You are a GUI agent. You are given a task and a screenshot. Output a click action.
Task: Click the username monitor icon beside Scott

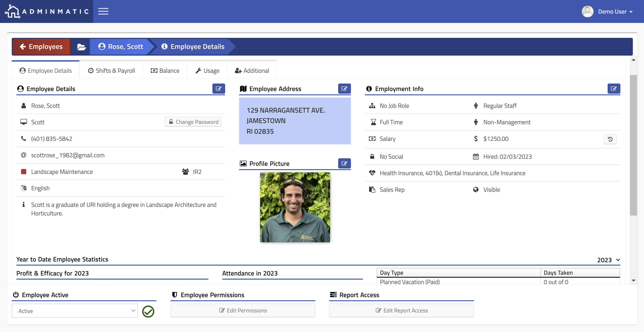point(23,122)
